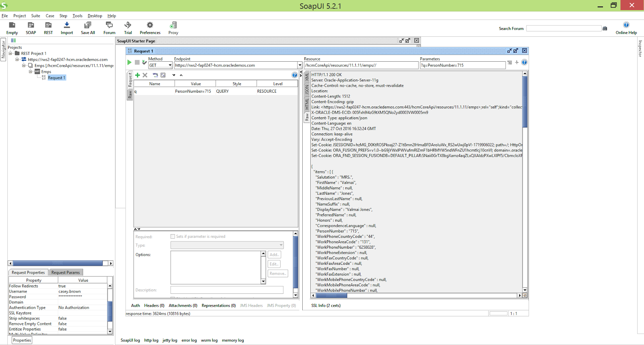Click the response vertical scrollbar
Screen dimensions: 644x345
[525, 181]
